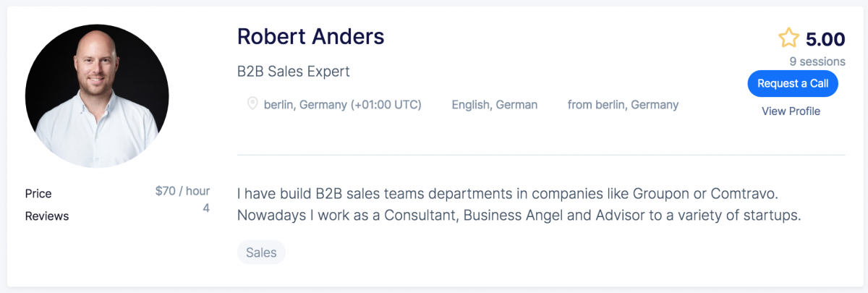The height and width of the screenshot is (293, 868).
Task: Click the divider line below the location row
Action: (x=541, y=155)
